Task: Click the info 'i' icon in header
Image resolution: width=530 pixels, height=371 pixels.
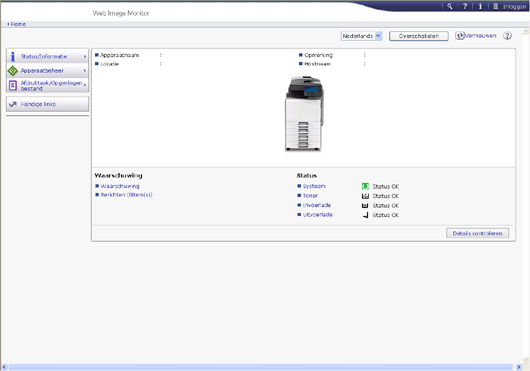Action: 480,6
